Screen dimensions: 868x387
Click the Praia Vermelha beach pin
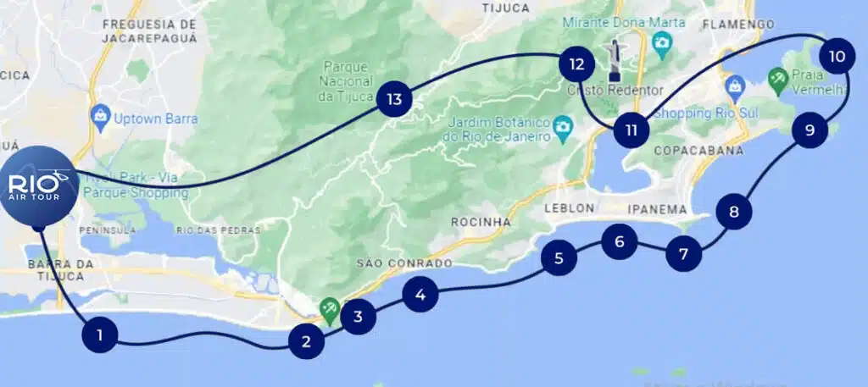coord(778,80)
